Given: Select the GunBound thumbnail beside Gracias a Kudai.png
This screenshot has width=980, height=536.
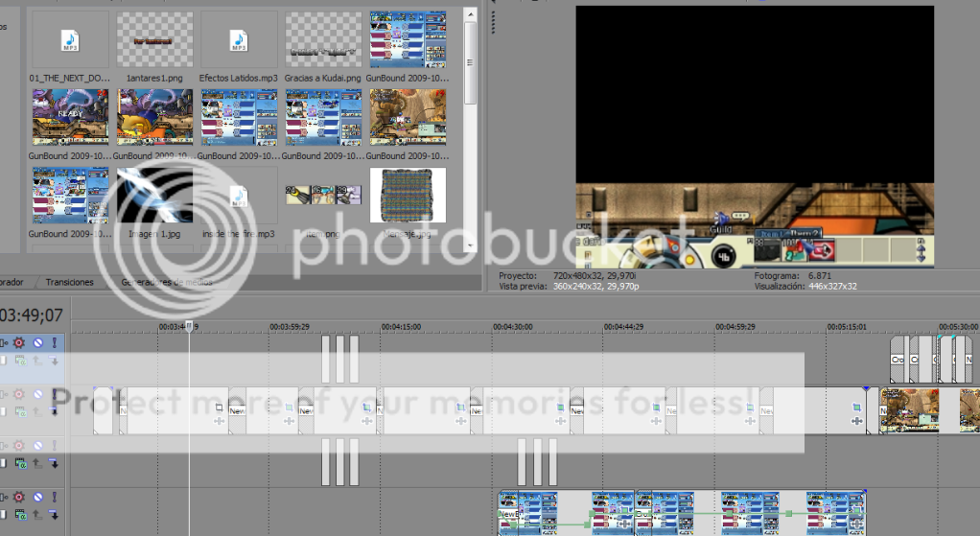Looking at the screenshot, I should click(x=408, y=39).
